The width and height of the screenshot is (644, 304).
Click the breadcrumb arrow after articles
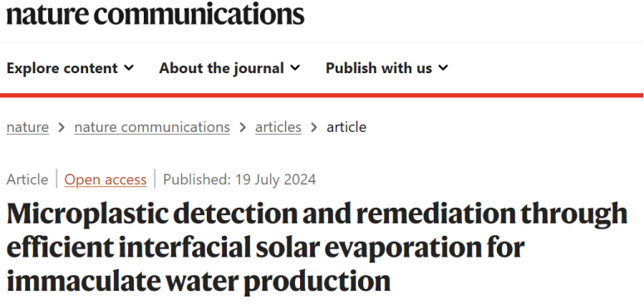click(314, 128)
